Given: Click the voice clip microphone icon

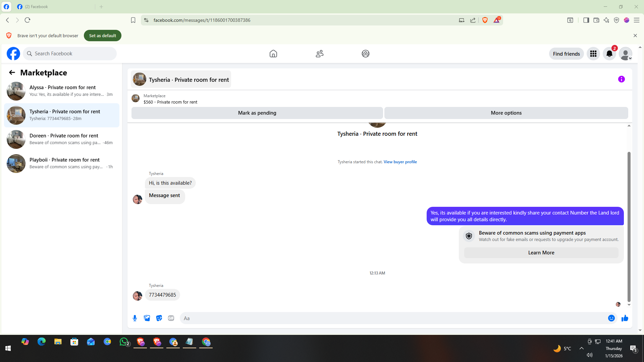Looking at the screenshot, I should 135,318.
